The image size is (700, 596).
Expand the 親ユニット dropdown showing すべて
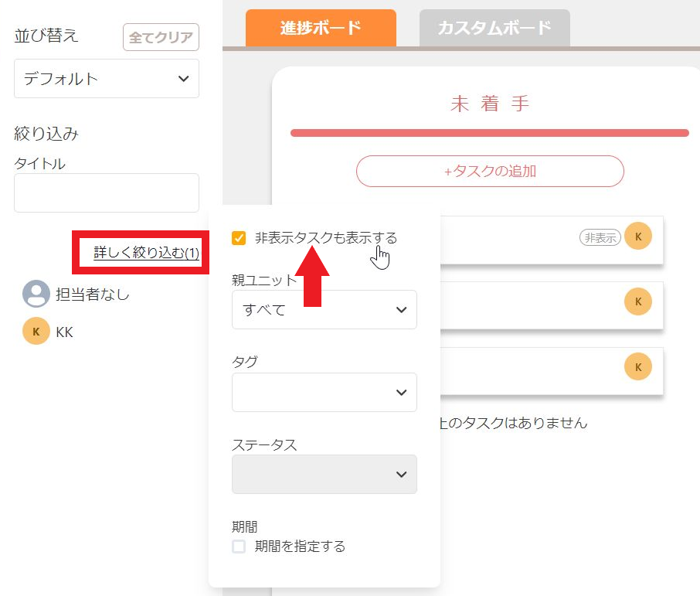coord(324,310)
